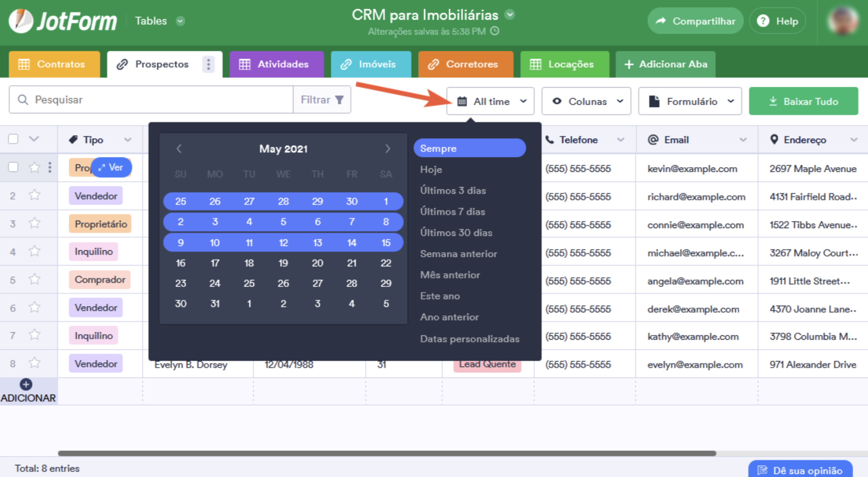Switch to the Imóveis tab
868x477 pixels.
tap(370, 64)
